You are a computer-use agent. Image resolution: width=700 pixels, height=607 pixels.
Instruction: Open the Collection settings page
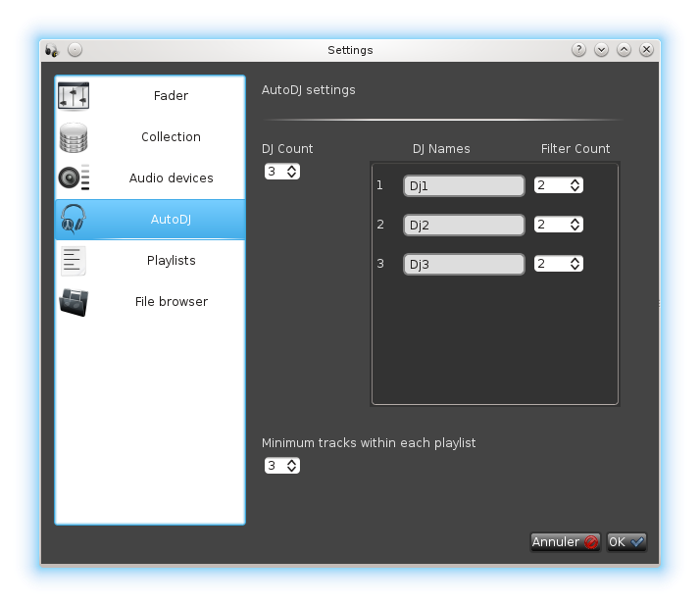[x=150, y=136]
